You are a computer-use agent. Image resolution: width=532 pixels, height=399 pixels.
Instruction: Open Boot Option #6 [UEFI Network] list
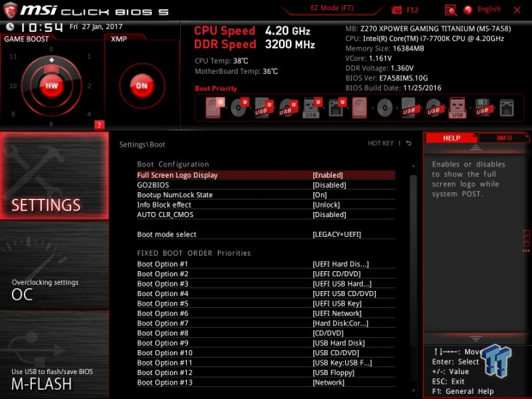coord(337,313)
